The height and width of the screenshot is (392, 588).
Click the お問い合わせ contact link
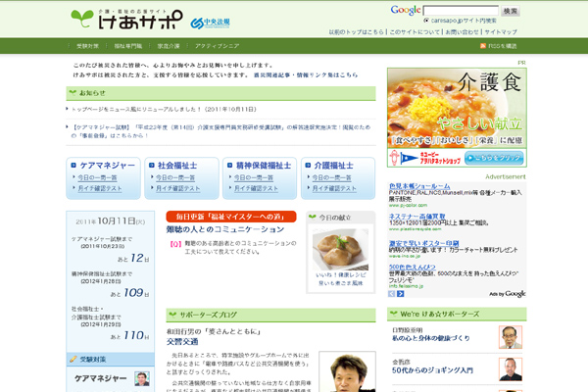point(462,31)
